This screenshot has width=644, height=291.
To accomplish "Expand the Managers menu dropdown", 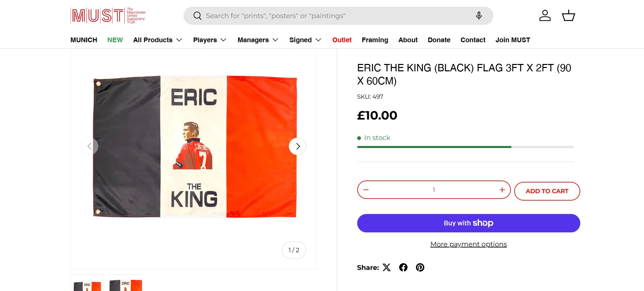I will pos(258,40).
